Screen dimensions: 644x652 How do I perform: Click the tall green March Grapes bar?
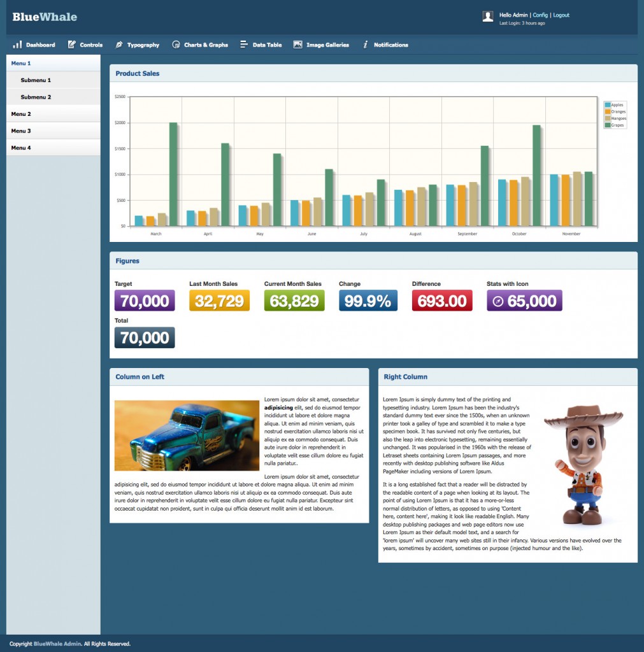pyautogui.click(x=173, y=174)
